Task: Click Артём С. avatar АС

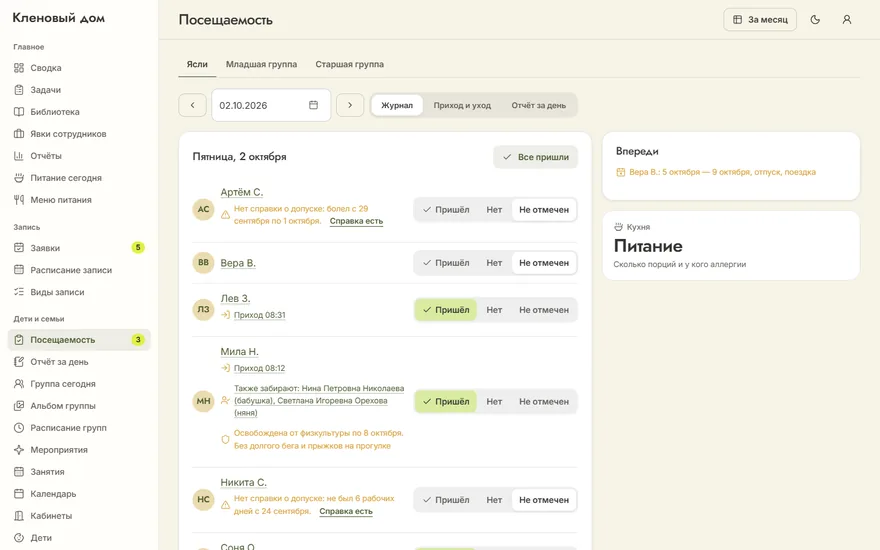Action: 203,209
